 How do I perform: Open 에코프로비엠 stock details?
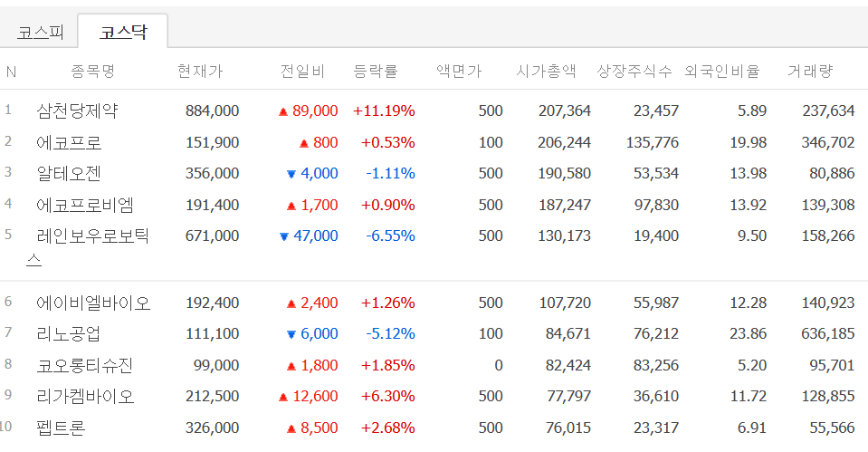(x=85, y=205)
